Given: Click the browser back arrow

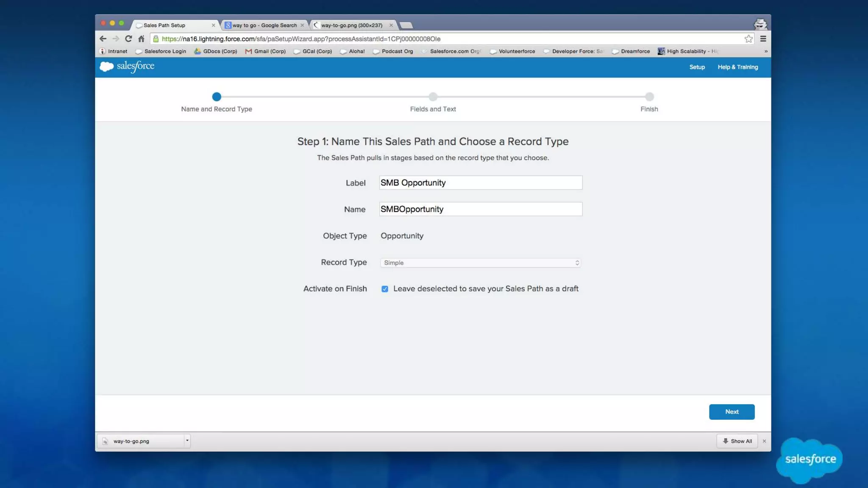Looking at the screenshot, I should pos(103,39).
